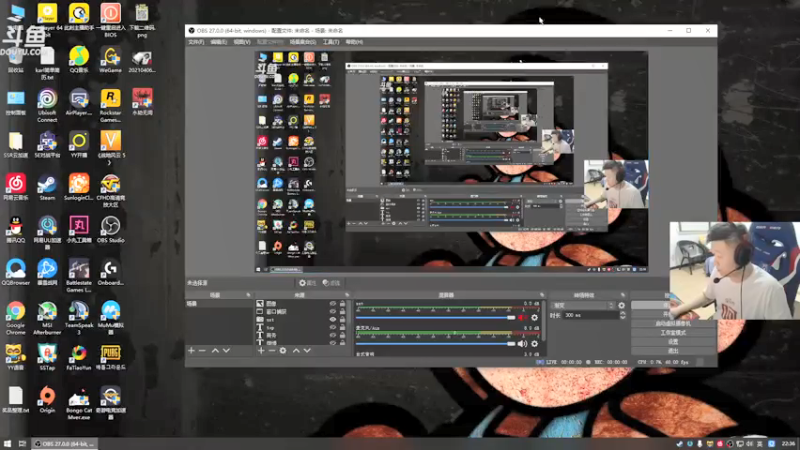Toggle lock on 窗口捕获 source
This screenshot has width=800, height=450.
[342, 311]
